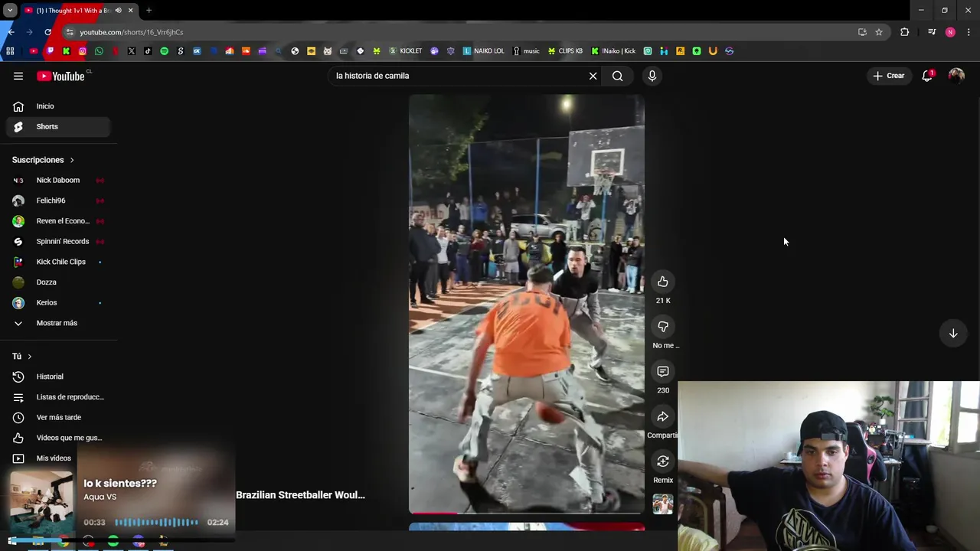Click the YouTube logo
This screenshot has width=980, height=551.
click(x=60, y=76)
